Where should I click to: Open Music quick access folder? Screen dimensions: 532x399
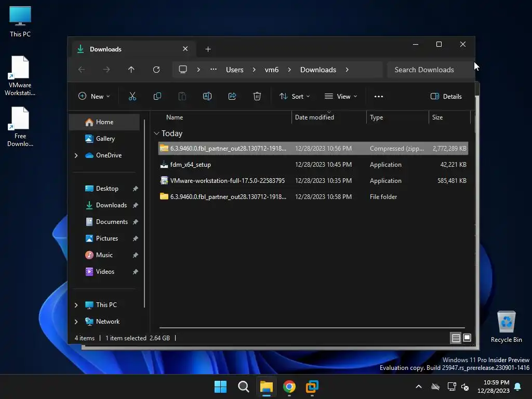tap(104, 255)
